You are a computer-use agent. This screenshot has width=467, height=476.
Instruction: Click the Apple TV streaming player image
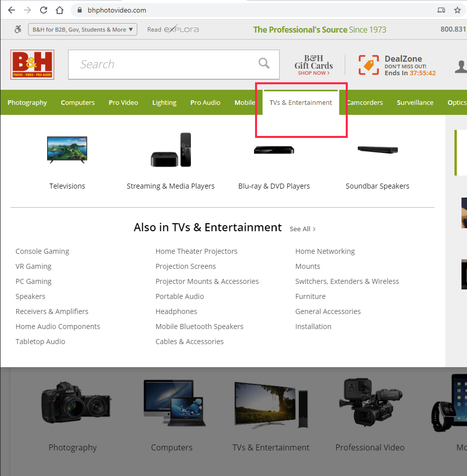[171, 149]
